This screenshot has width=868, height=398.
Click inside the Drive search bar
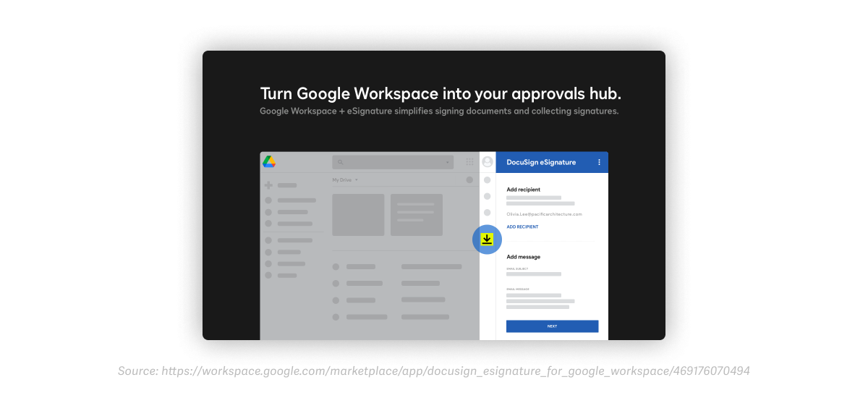(x=393, y=162)
